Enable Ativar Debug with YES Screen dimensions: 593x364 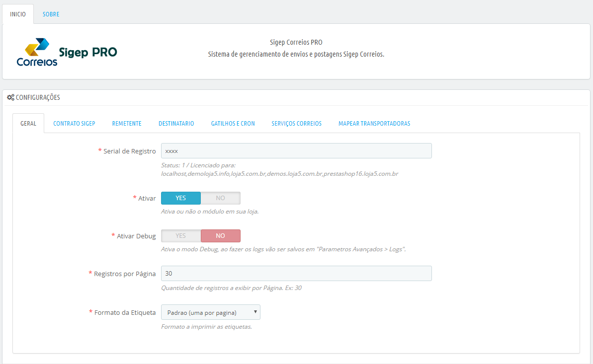pyautogui.click(x=181, y=236)
